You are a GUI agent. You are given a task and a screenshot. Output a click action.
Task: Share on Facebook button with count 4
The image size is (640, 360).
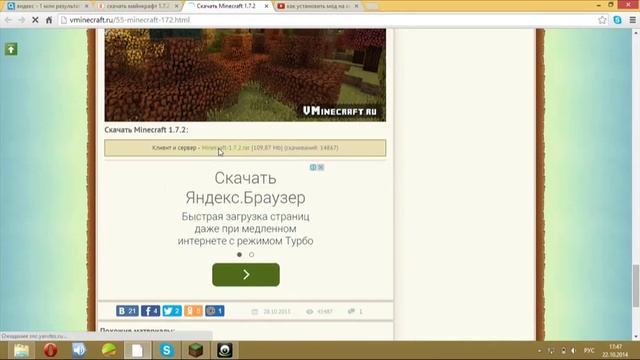[151, 311]
